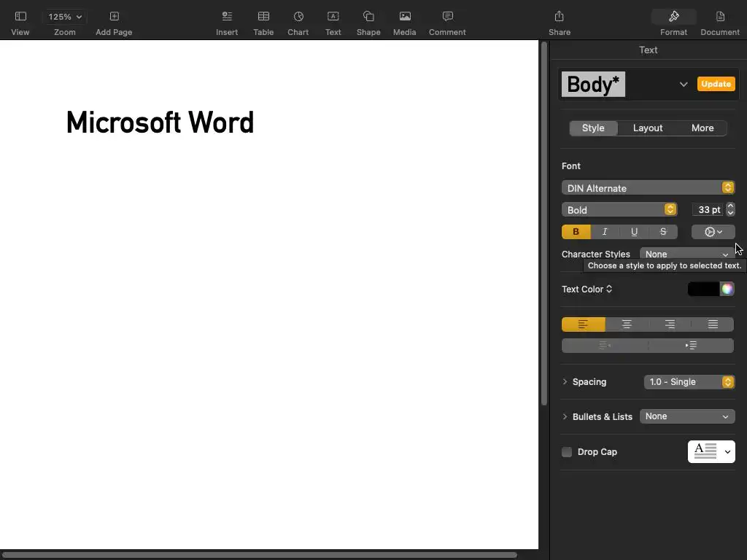Click the font size stepper arrows
Image resolution: width=747 pixels, height=560 pixels.
click(730, 209)
